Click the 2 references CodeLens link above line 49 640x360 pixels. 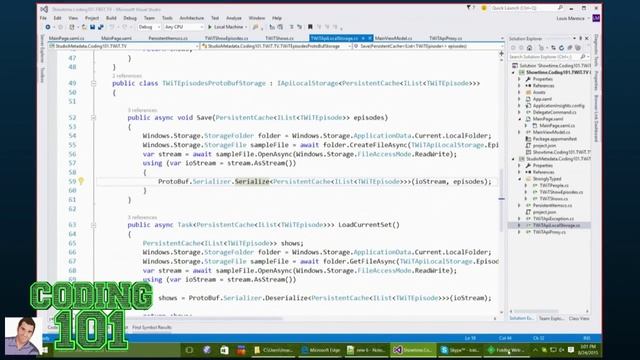coord(127,76)
